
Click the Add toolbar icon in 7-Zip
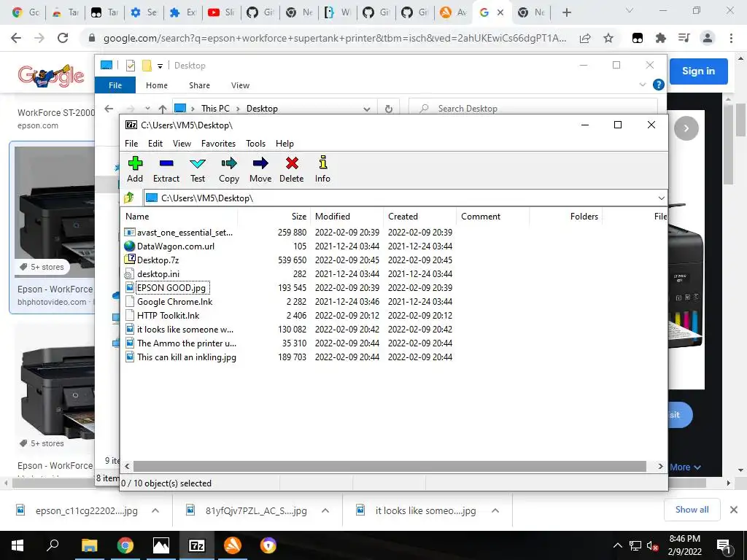pyautogui.click(x=135, y=169)
